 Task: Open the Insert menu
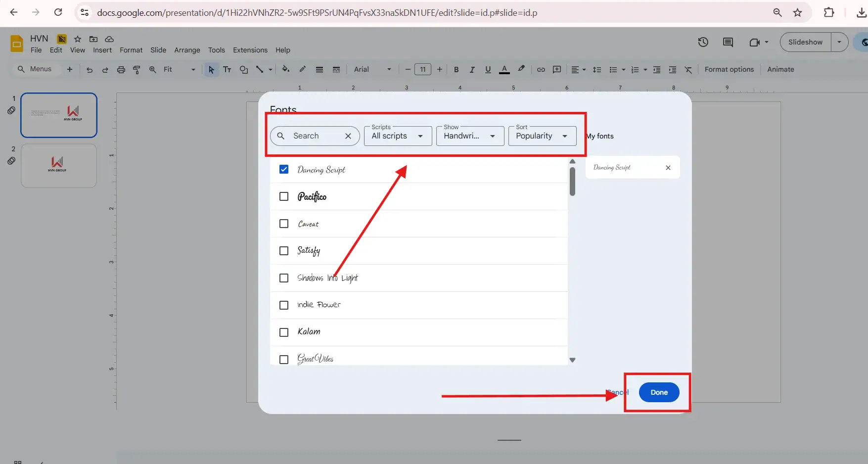pos(102,50)
